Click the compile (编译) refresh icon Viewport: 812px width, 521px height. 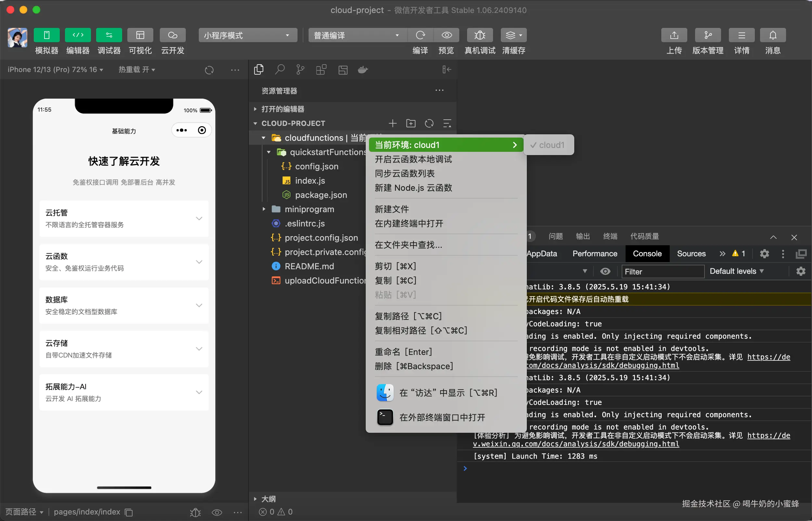[x=420, y=35]
